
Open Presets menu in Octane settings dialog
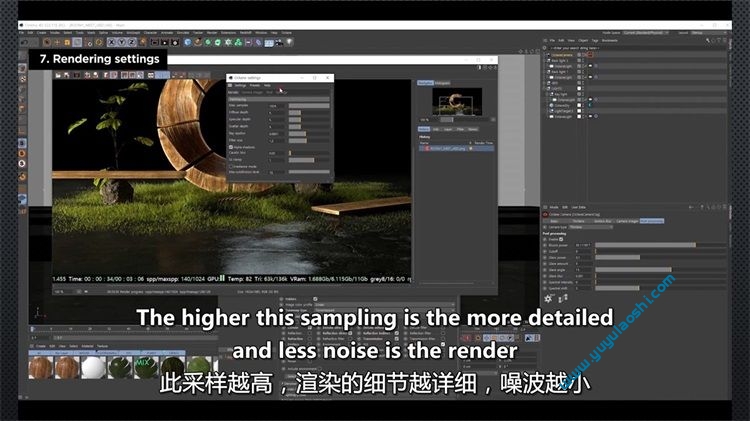click(255, 86)
